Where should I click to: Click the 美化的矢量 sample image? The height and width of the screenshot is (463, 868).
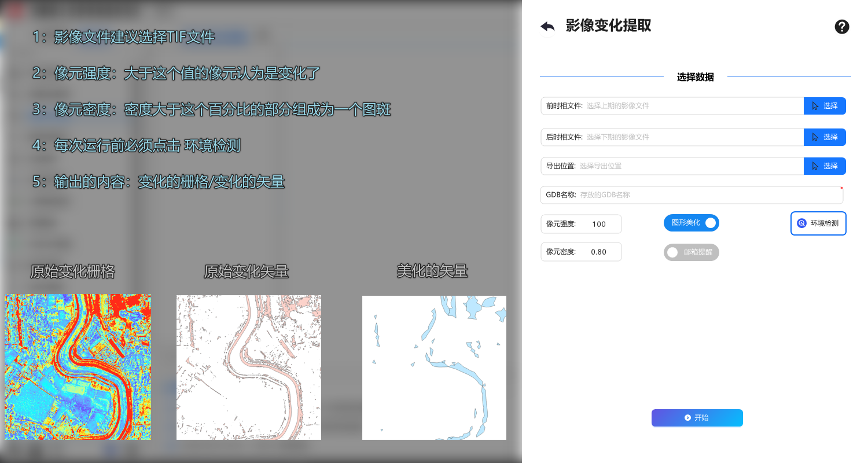click(x=434, y=368)
